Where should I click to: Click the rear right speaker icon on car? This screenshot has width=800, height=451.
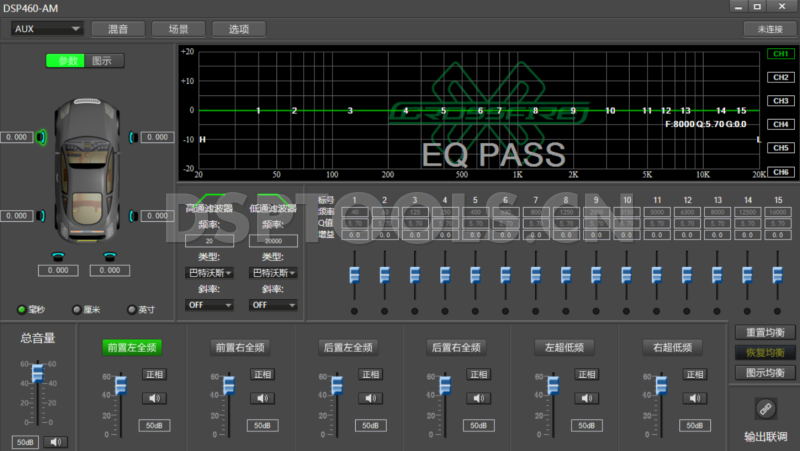pos(133,216)
